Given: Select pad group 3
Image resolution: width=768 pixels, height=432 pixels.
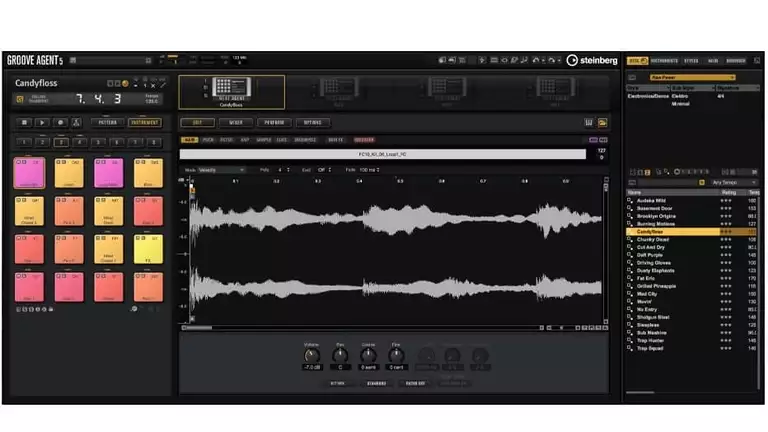Looking at the screenshot, I should point(63,142).
